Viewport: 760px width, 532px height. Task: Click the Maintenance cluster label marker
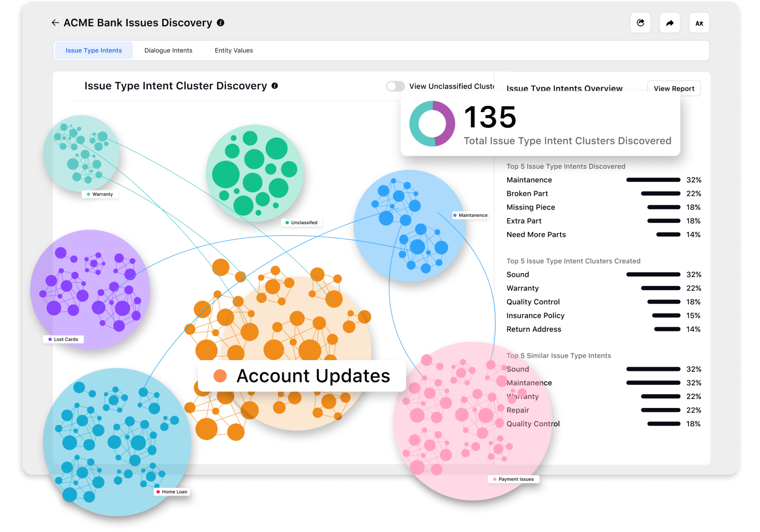tap(470, 215)
